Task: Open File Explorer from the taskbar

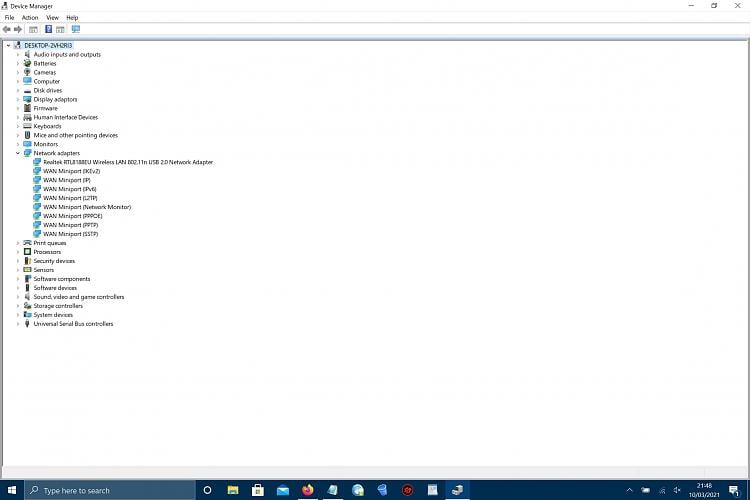Action: click(233, 490)
